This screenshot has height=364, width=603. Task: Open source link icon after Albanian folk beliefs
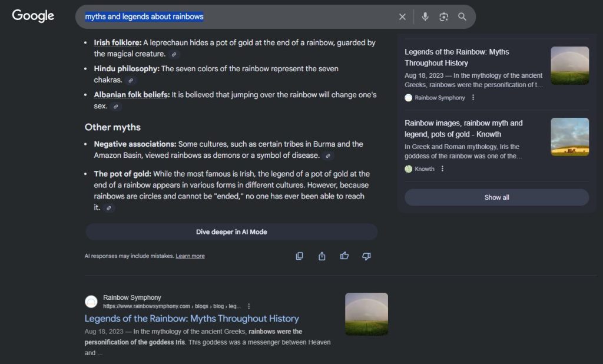116,107
